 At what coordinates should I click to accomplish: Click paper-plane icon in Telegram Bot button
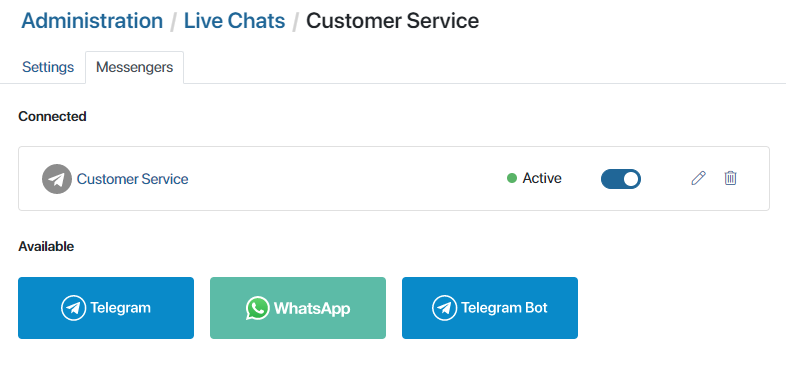pyautogui.click(x=445, y=308)
